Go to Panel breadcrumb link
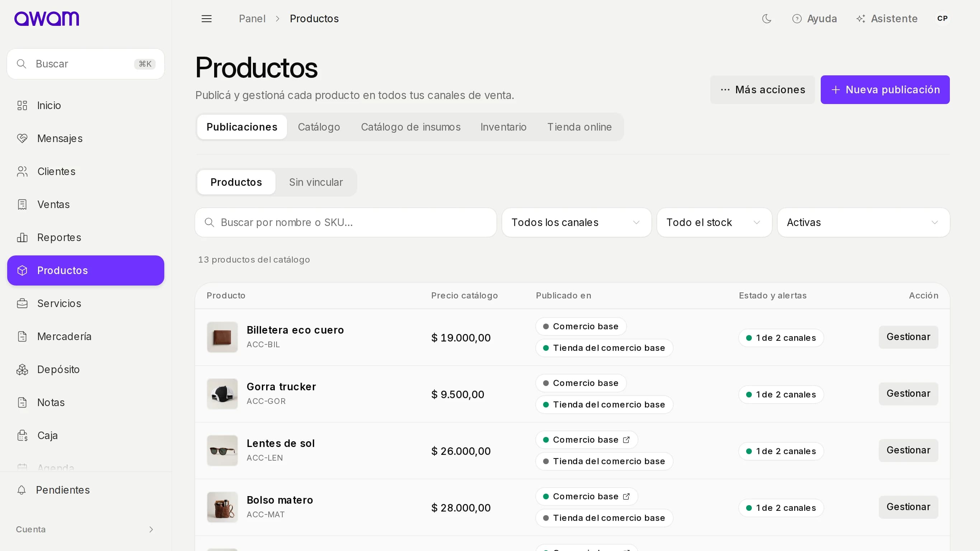The width and height of the screenshot is (980, 551). pos(252,19)
